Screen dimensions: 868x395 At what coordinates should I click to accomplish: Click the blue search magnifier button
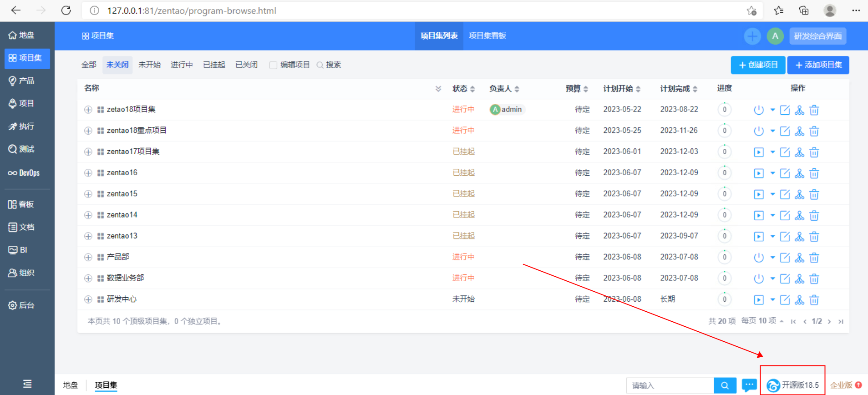tap(725, 385)
